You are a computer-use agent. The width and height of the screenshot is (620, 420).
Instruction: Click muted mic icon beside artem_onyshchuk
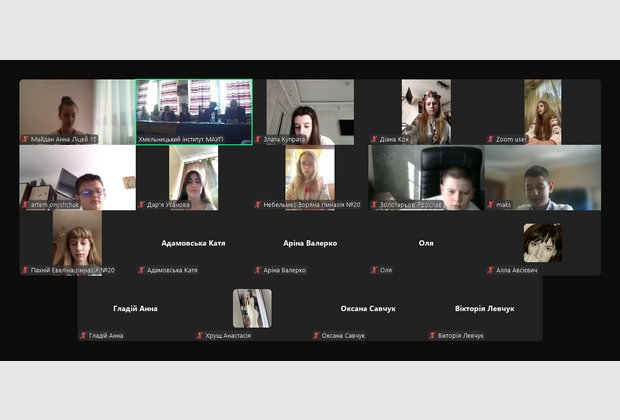tap(25, 205)
